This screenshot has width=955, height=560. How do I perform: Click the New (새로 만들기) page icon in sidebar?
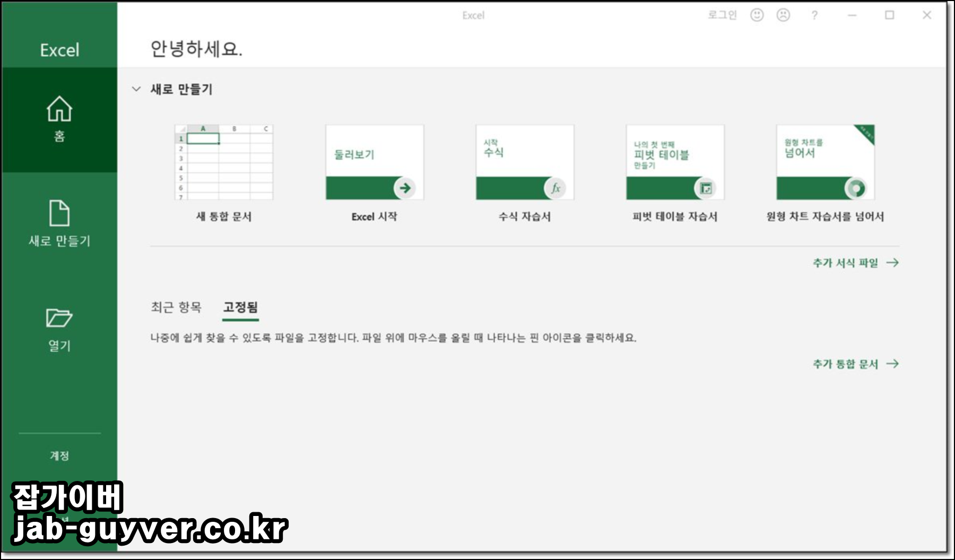[59, 213]
